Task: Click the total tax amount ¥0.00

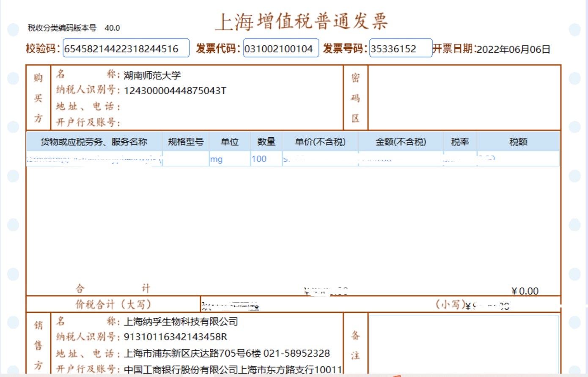Action: tap(525, 291)
